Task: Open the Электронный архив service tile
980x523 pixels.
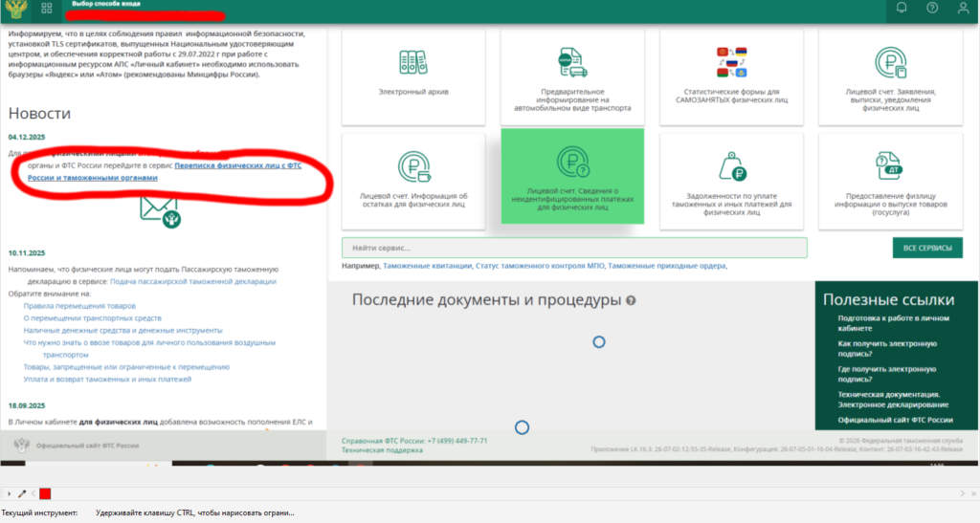Action: 413,76
